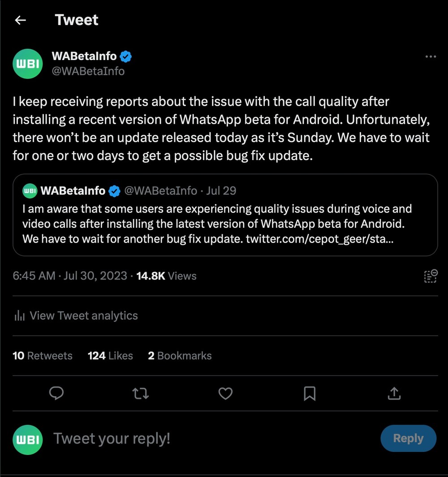Retweet using the arrows icon

[x=141, y=393]
